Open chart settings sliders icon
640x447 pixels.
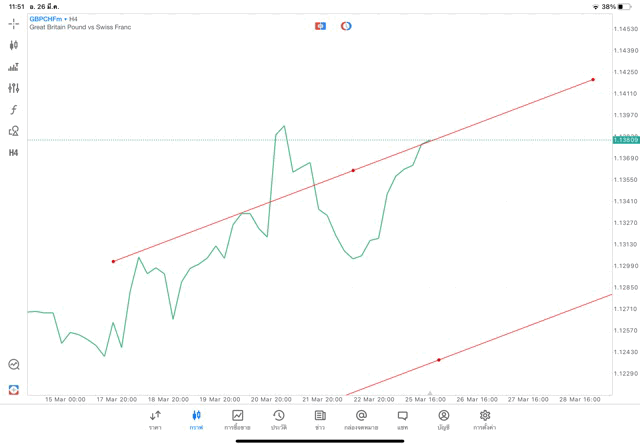pyautogui.click(x=14, y=88)
